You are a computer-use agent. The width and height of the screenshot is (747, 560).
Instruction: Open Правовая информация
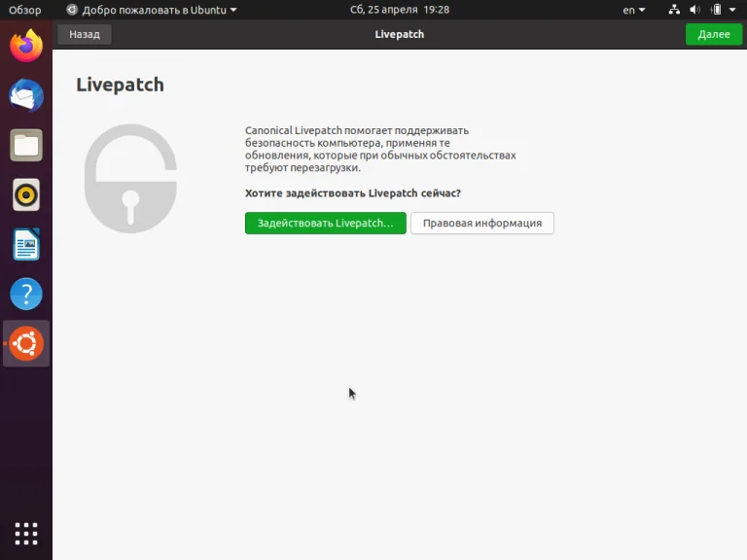482,223
